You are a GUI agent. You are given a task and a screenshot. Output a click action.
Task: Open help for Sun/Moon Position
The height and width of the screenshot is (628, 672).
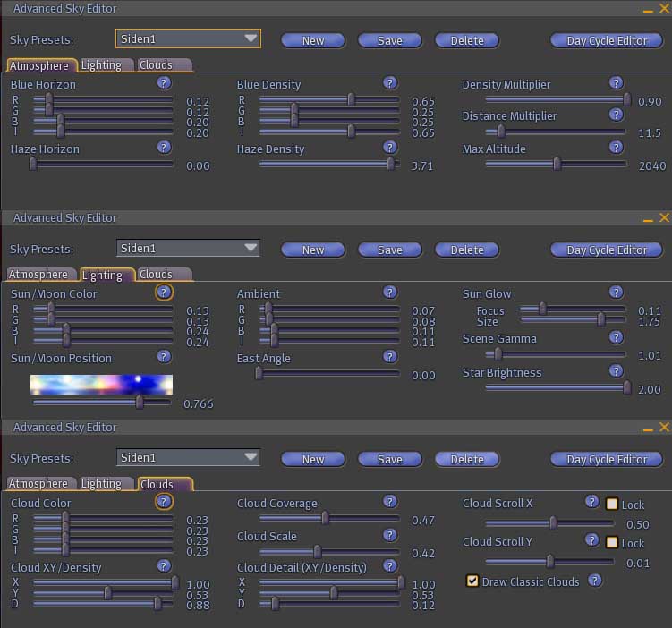(x=164, y=356)
